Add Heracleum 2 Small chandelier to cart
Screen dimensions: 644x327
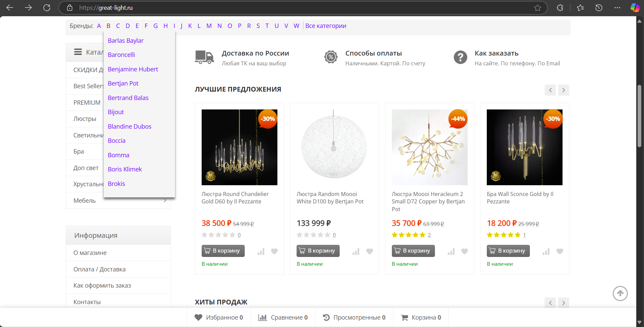click(413, 251)
